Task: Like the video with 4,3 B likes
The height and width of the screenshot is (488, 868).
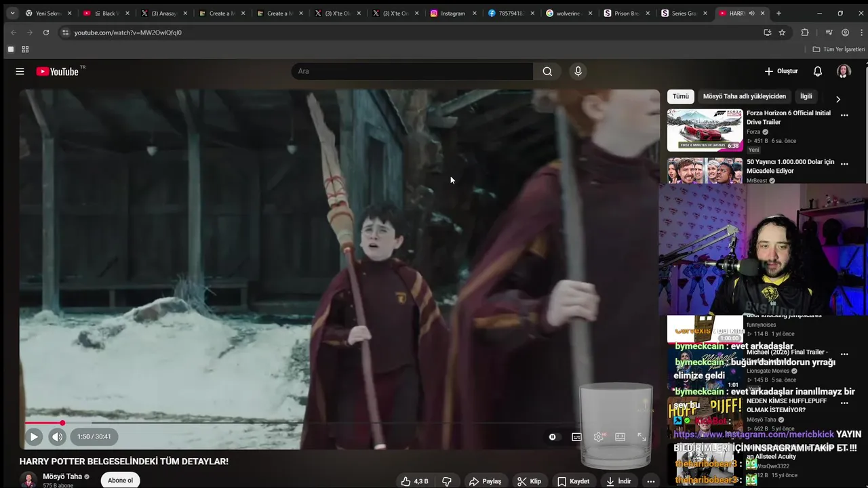Action: [414, 481]
